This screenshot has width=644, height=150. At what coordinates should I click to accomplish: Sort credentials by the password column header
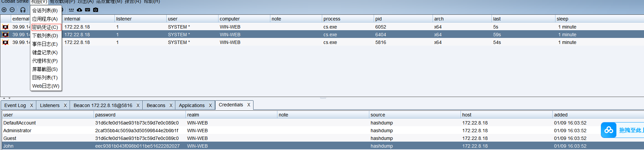(x=139, y=115)
